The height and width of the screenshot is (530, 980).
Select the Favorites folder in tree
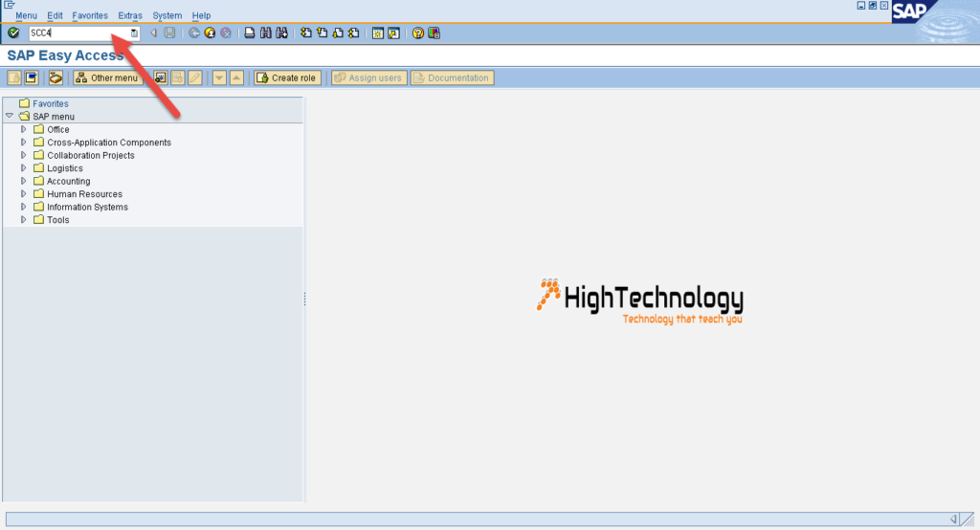coord(51,103)
